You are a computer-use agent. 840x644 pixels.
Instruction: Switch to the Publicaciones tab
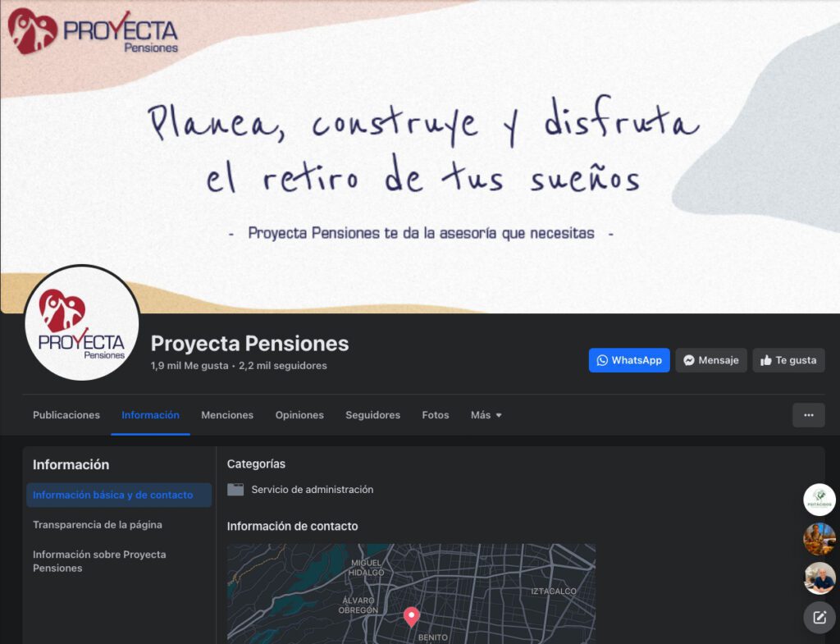(x=66, y=415)
